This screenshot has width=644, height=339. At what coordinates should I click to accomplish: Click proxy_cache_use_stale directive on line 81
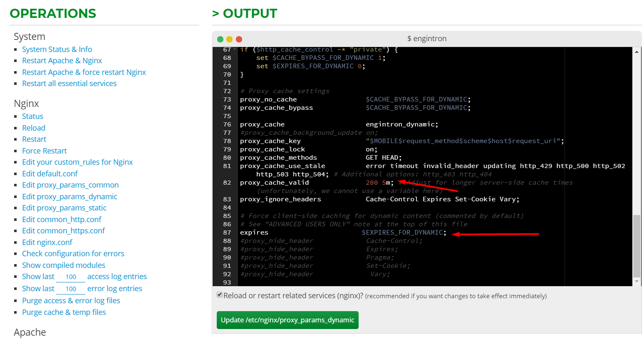[x=282, y=166]
